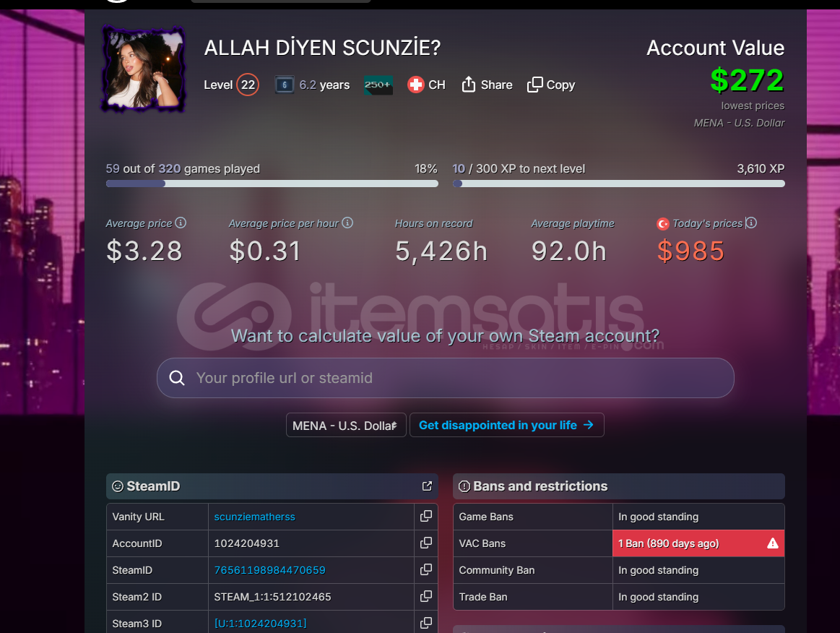Click the VAC ban warning triangle
The width and height of the screenshot is (840, 633).
[773, 543]
